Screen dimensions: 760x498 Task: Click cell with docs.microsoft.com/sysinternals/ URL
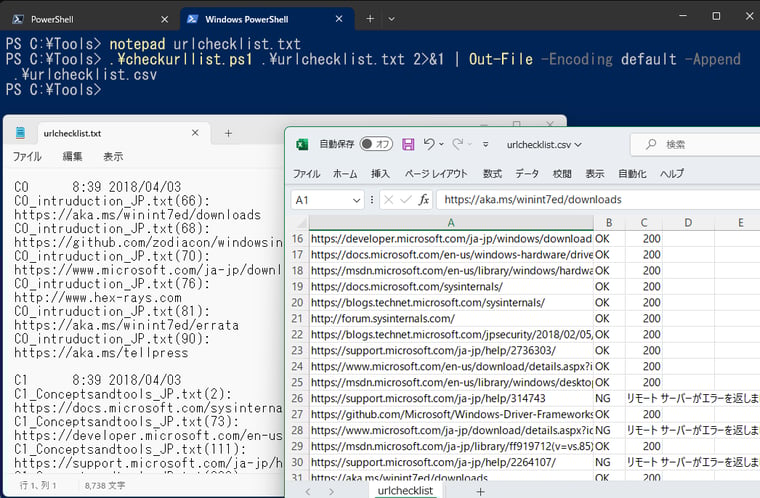[x=451, y=287]
